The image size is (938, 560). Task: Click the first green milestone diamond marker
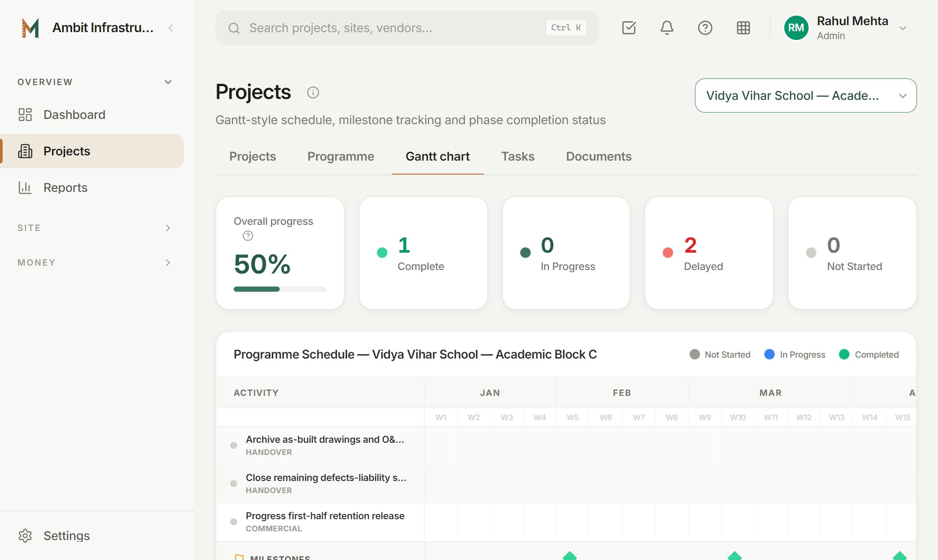click(570, 555)
